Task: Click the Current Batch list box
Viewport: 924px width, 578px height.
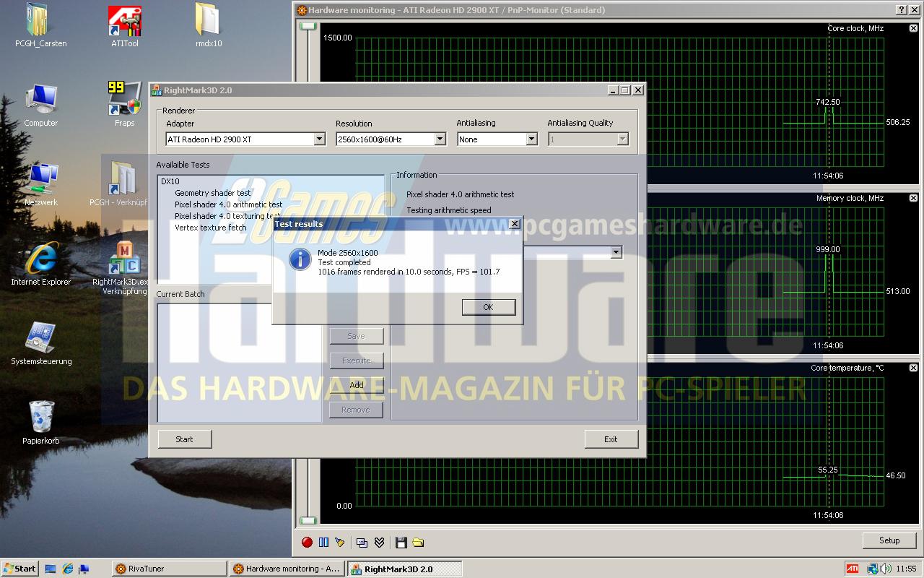Action: [x=240, y=363]
